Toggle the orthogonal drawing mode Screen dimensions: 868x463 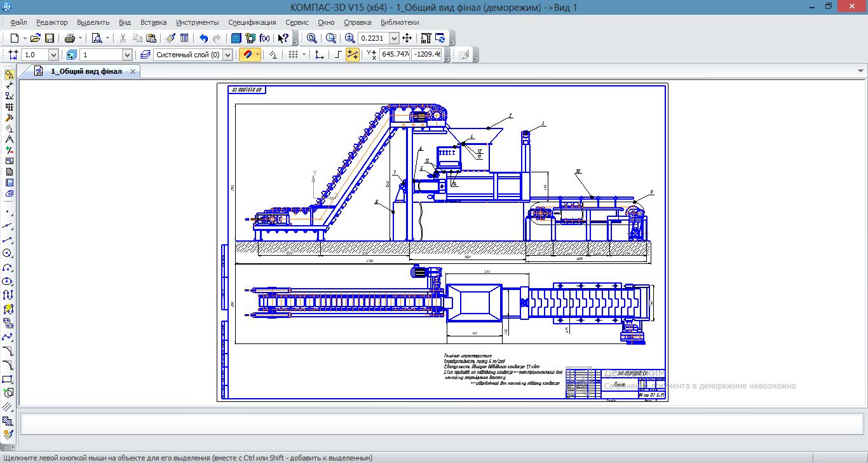(337, 55)
